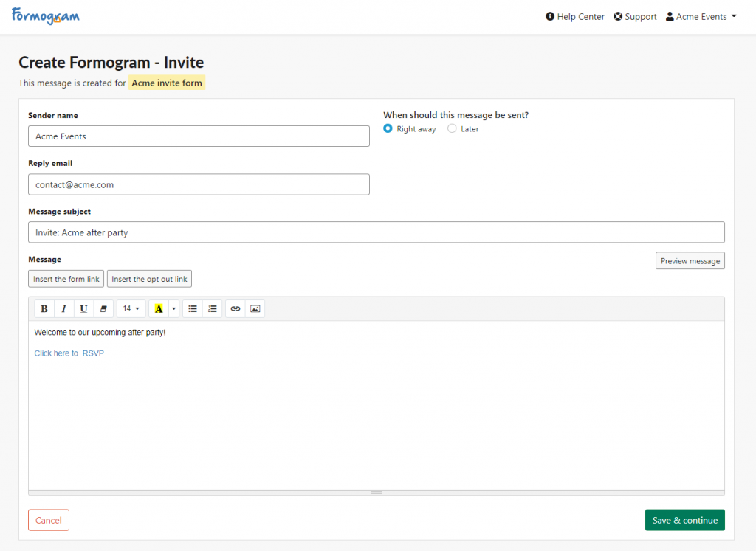Focus the Reply email input field
This screenshot has width=756, height=551.
click(x=199, y=184)
